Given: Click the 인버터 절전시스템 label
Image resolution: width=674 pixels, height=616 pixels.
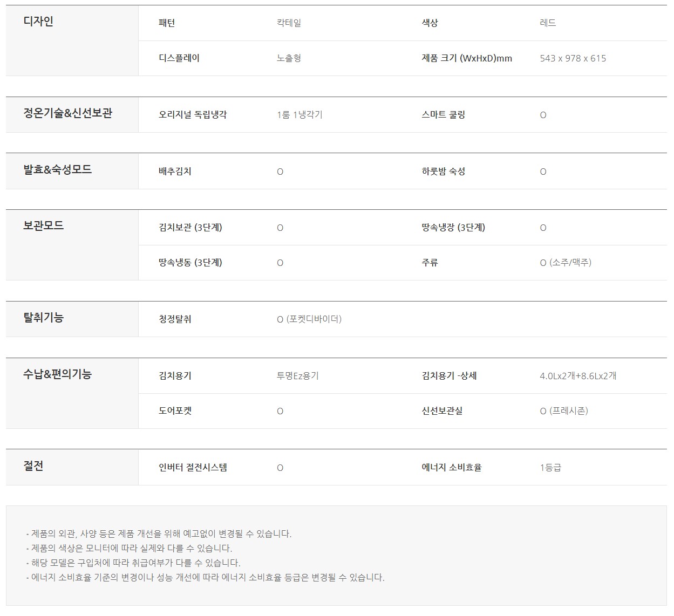Looking at the screenshot, I should pos(193,468).
